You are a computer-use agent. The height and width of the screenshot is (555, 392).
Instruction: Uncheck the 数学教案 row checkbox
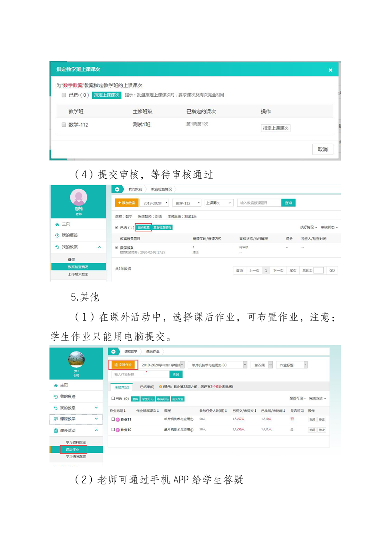click(117, 247)
